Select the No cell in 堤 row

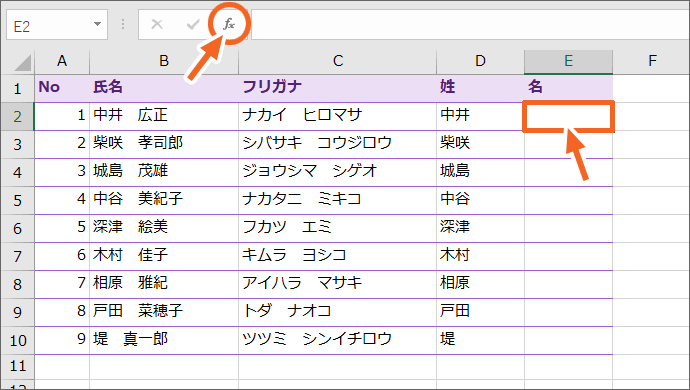[x=62, y=340]
